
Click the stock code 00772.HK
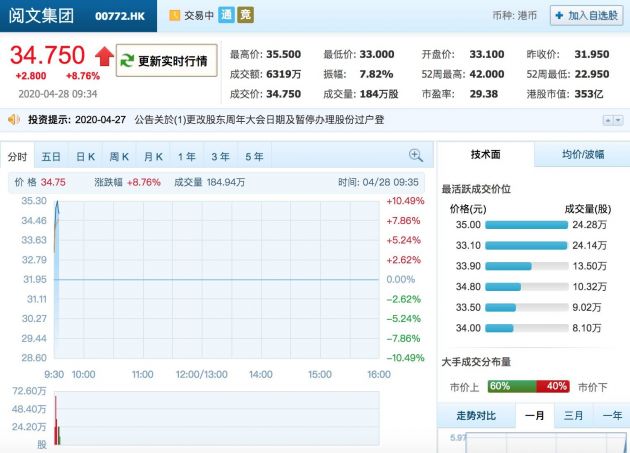120,16
